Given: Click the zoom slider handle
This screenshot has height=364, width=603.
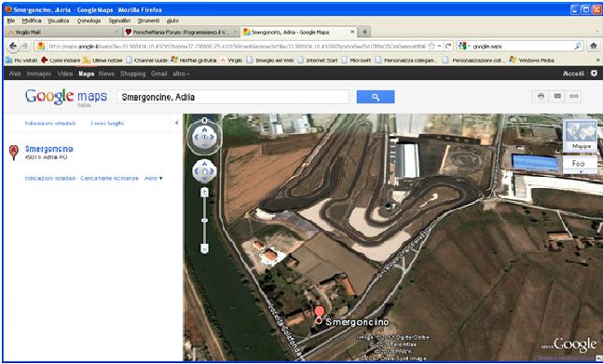Looking at the screenshot, I should (205, 221).
